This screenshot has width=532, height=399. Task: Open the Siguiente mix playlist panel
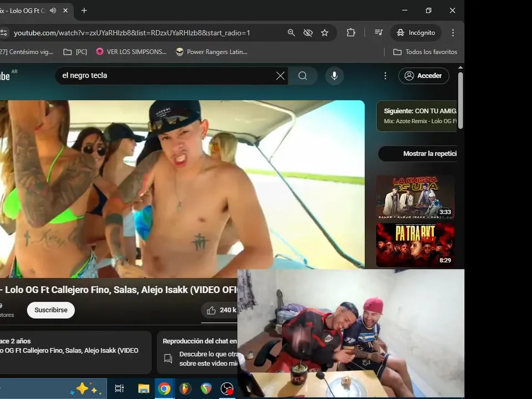coord(417,116)
